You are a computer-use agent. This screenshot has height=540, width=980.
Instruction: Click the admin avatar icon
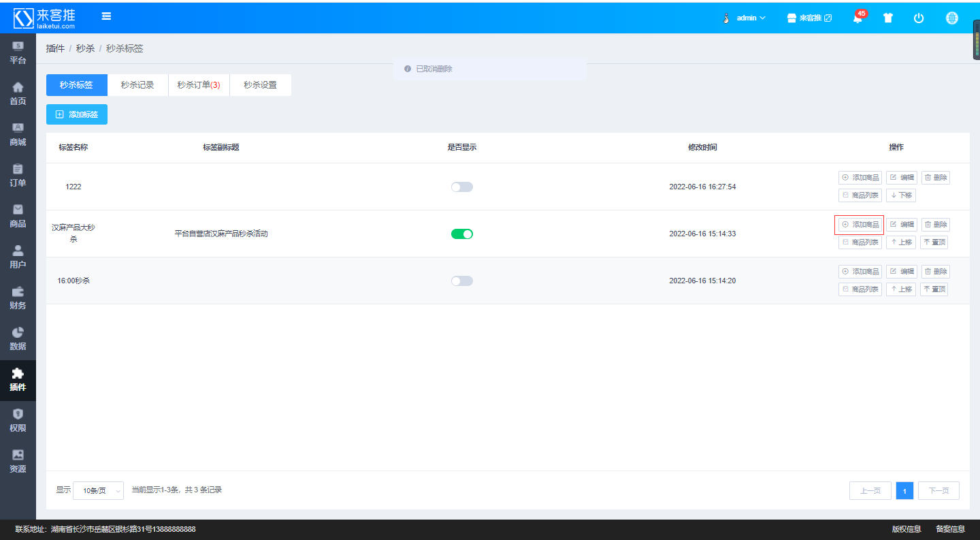tap(726, 18)
